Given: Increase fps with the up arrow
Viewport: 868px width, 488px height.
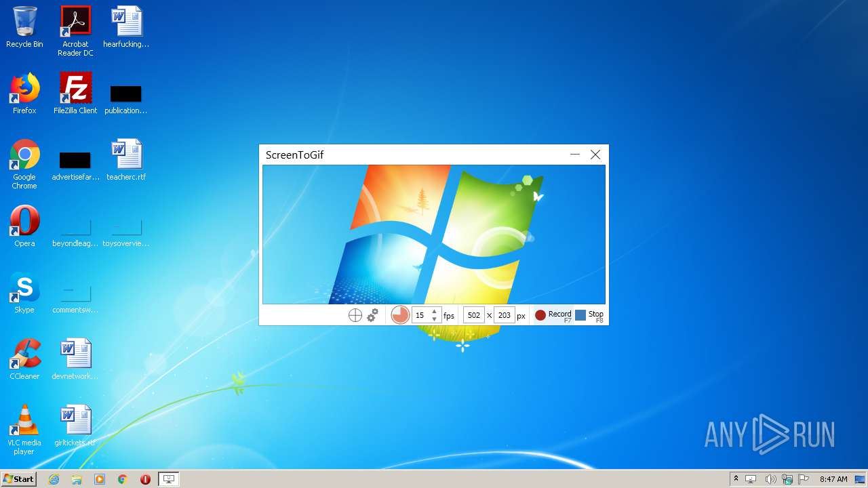Looking at the screenshot, I should tap(435, 311).
